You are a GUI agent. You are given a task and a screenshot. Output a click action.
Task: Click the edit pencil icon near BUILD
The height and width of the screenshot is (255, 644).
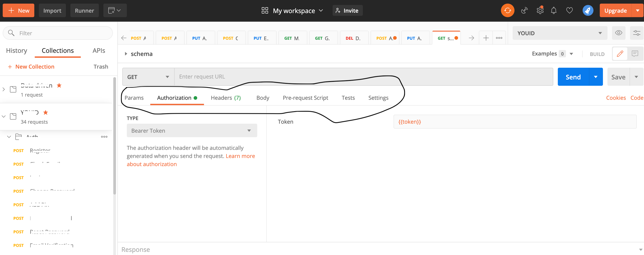coord(620,53)
